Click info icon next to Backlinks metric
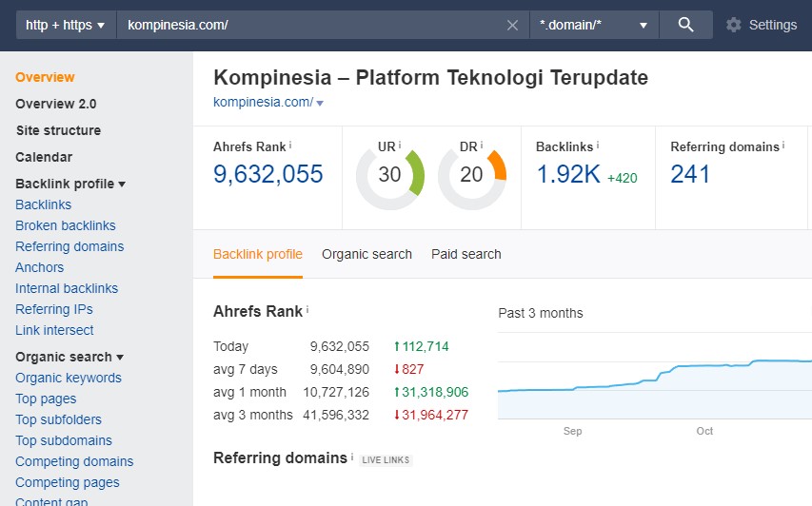812x506 pixels. [x=598, y=146]
